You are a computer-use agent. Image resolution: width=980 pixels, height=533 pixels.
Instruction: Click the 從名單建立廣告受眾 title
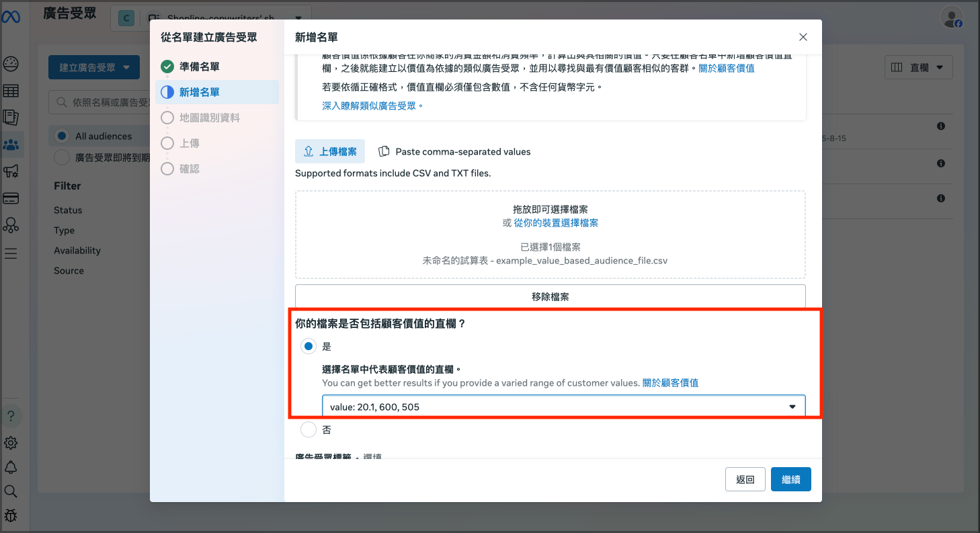[x=209, y=37]
